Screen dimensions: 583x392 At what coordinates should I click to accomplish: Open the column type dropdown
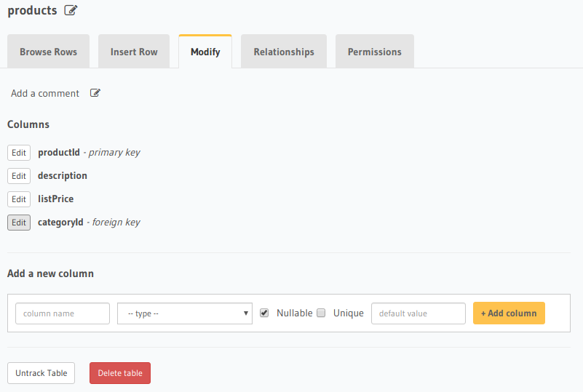(184, 313)
